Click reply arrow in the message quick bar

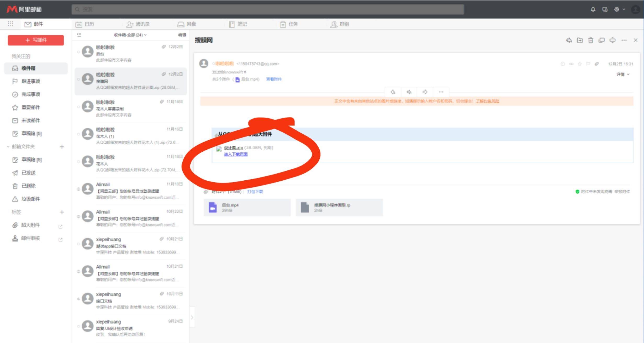point(393,92)
